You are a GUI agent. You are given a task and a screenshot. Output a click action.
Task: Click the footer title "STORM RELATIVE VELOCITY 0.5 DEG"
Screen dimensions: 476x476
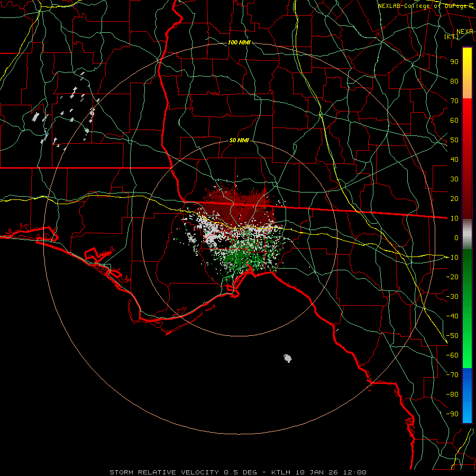pos(183,472)
